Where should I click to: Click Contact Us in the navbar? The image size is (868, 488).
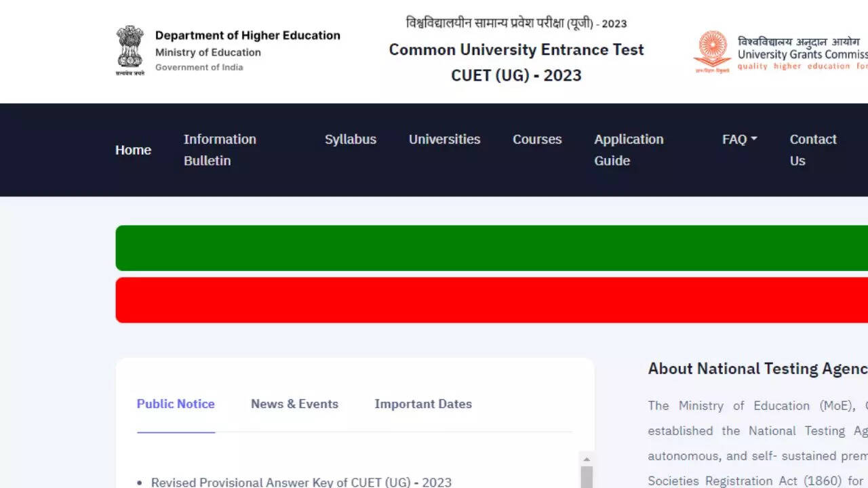(812, 150)
